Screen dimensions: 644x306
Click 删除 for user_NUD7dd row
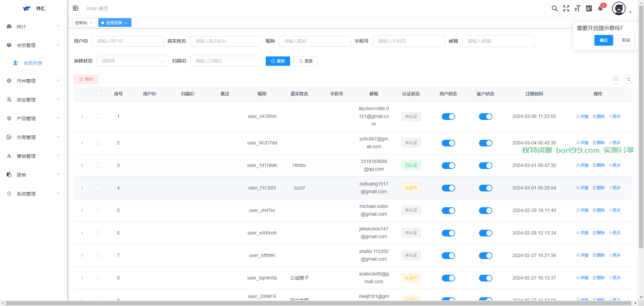599,143
